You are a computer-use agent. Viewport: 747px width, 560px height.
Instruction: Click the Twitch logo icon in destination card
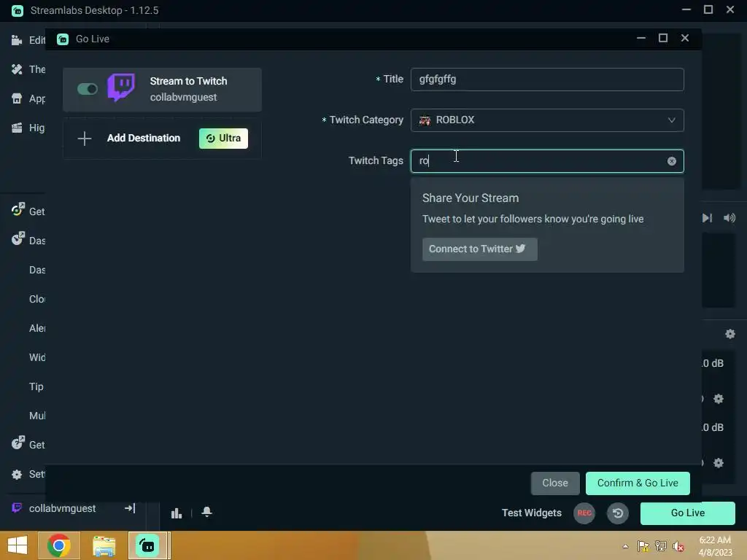(x=121, y=87)
